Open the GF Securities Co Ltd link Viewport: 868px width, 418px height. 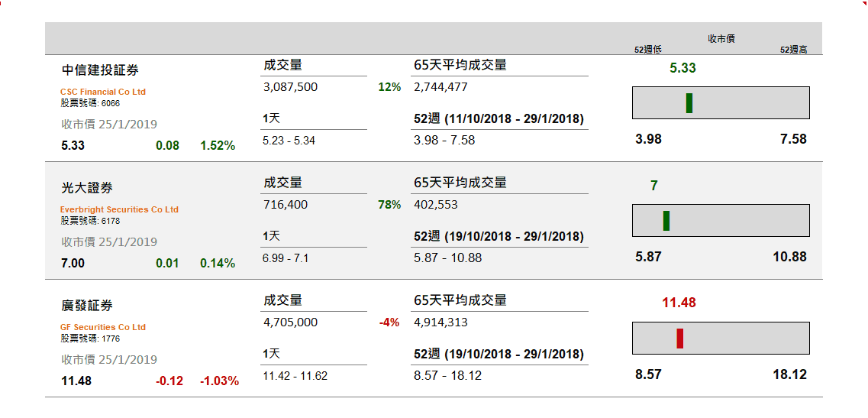pos(102,327)
